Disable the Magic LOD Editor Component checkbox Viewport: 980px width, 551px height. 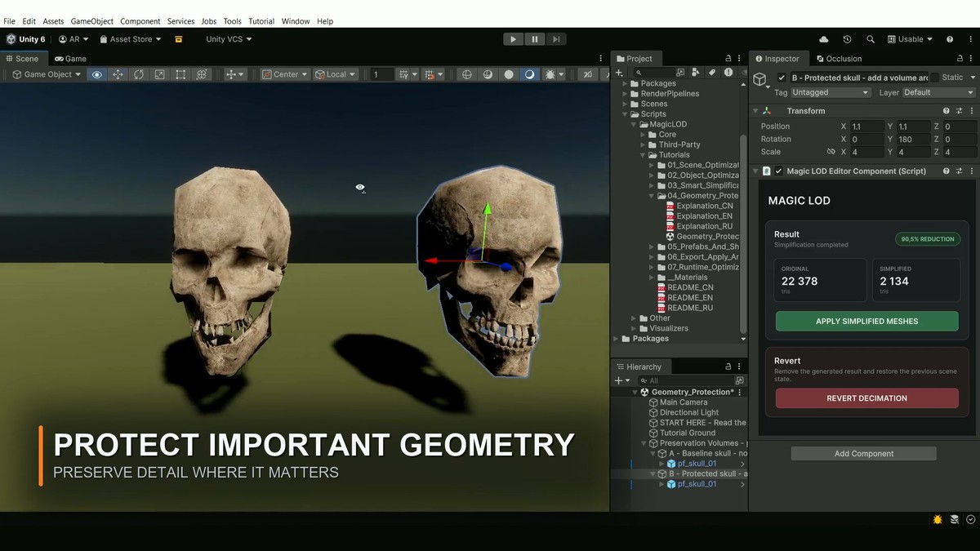coord(779,171)
